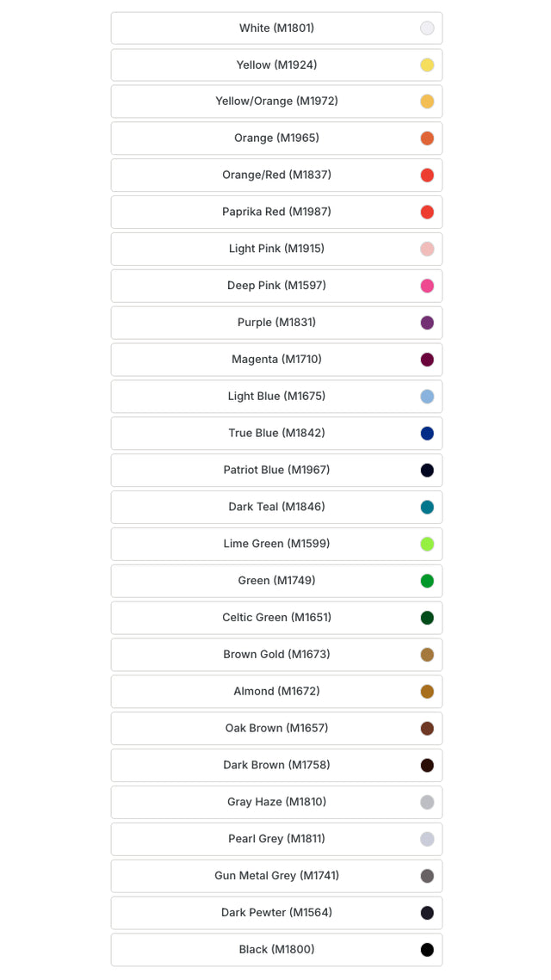The width and height of the screenshot is (551, 980).
Task: Select Gun Metal Grey (M1741)
Action: pos(276,876)
